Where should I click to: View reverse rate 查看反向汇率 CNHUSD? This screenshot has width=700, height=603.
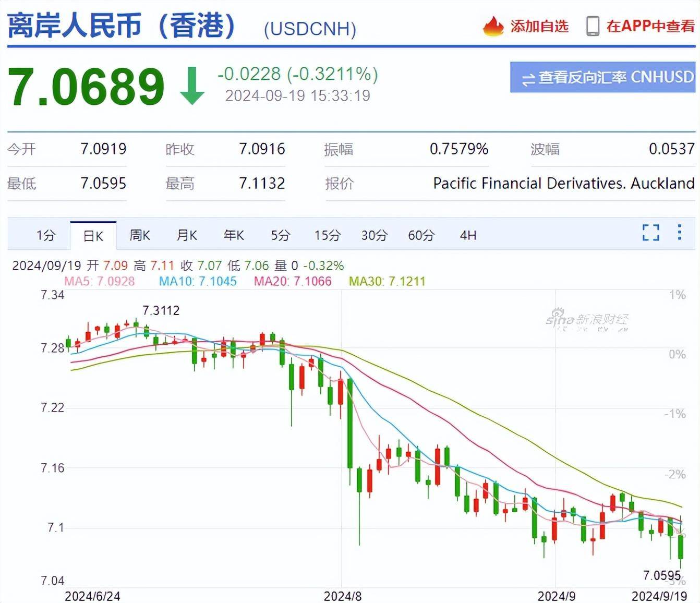(602, 77)
